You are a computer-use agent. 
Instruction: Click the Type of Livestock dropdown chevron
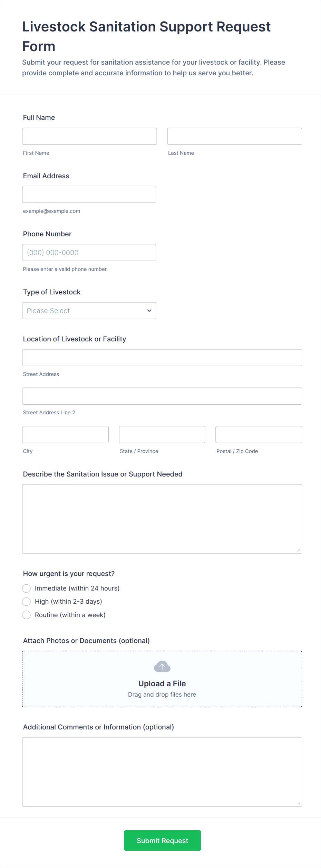point(149,311)
